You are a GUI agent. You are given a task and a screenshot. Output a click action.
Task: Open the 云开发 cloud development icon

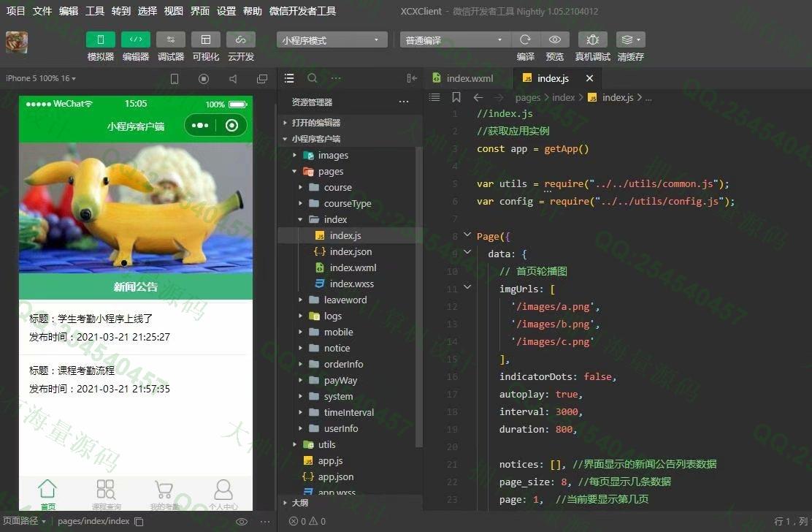point(241,40)
